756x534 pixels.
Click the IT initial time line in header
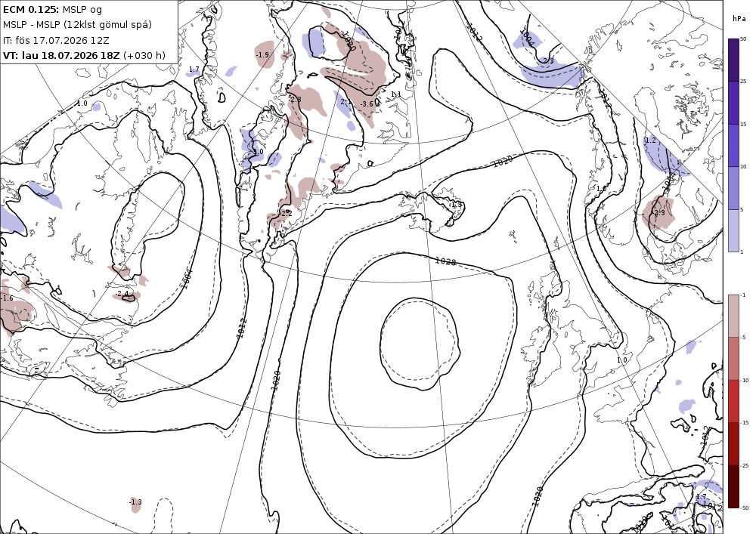[x=56, y=41]
